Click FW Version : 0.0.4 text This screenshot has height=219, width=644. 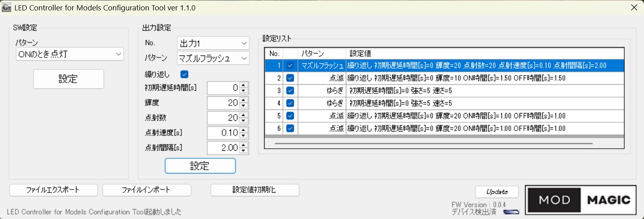pyautogui.click(x=479, y=205)
